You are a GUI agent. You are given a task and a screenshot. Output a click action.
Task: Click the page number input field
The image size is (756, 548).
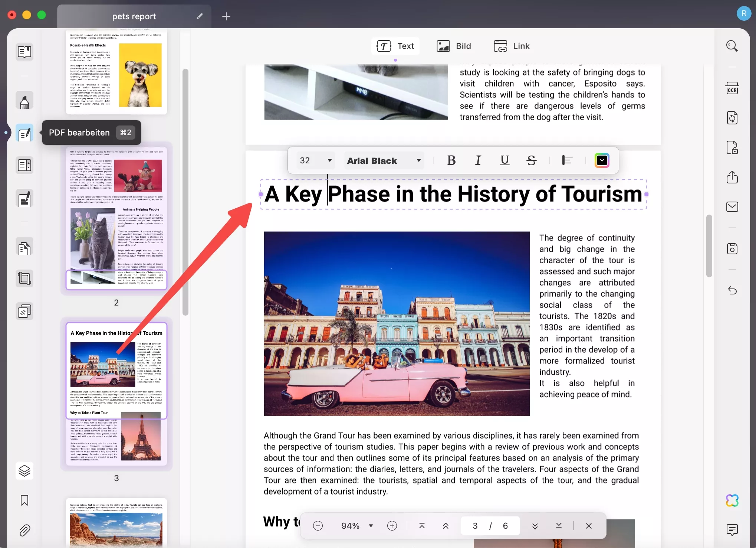475,526
